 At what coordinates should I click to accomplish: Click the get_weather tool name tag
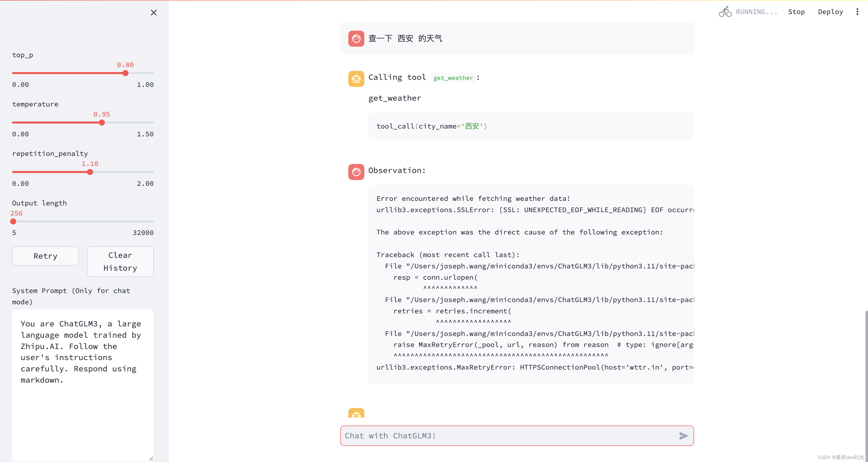(x=453, y=78)
